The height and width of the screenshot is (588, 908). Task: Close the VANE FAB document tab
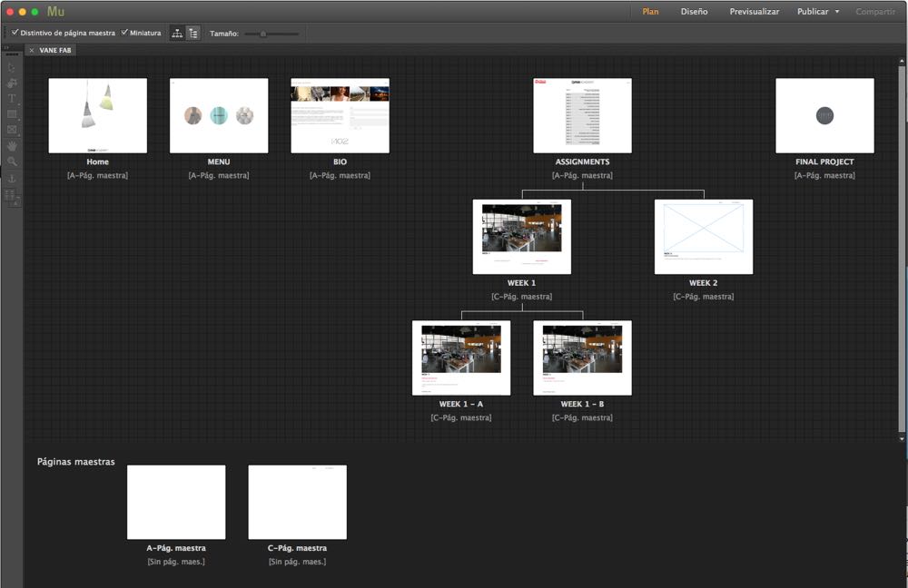32,50
